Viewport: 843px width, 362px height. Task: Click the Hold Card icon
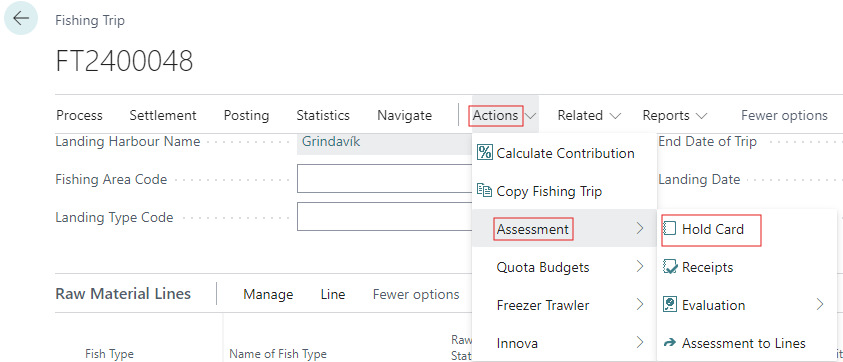[669, 229]
